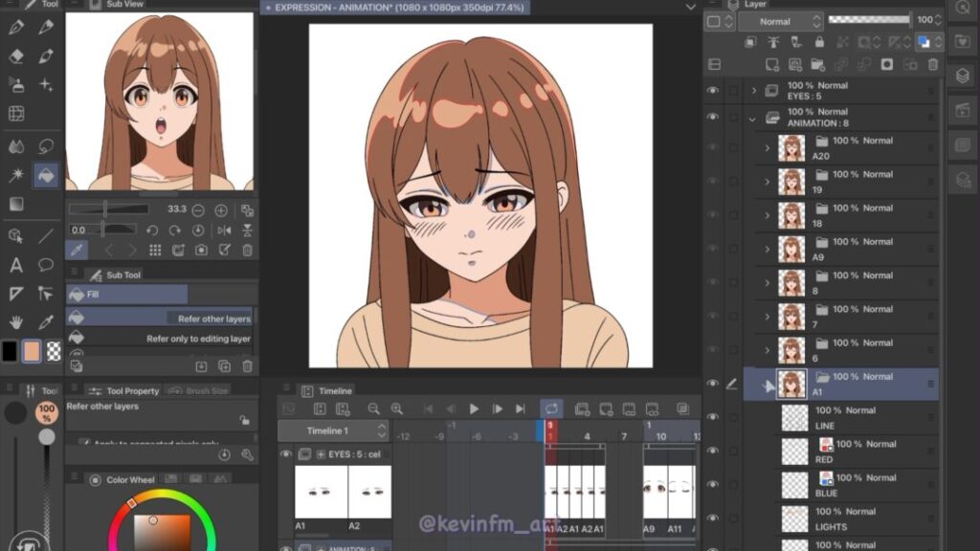Switch to the Brush Size tab
The height and width of the screenshot is (551, 980).
199,390
